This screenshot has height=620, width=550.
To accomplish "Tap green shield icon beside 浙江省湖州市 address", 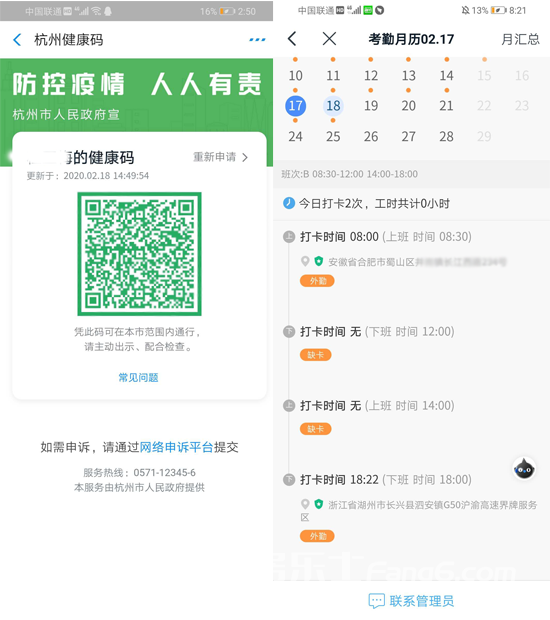I will point(319,504).
